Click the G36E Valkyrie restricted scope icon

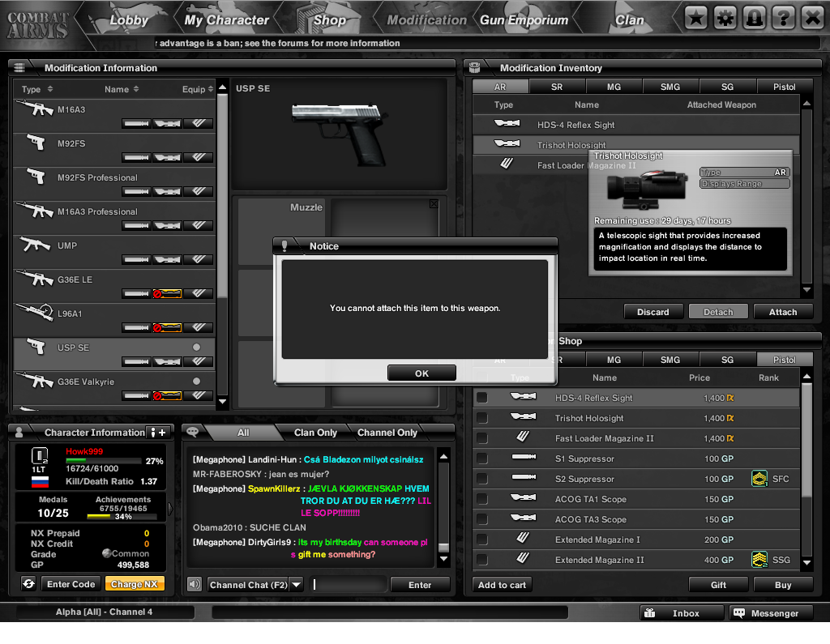click(x=167, y=396)
